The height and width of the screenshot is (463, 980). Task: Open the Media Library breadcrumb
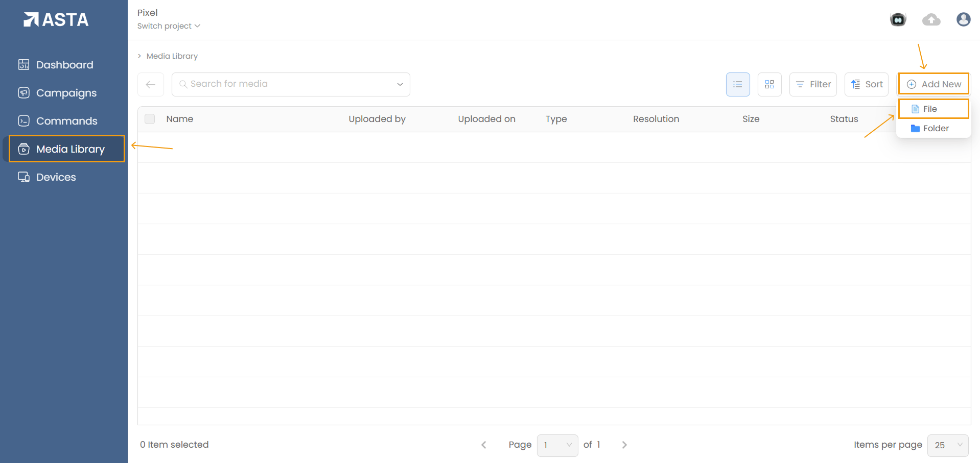172,56
